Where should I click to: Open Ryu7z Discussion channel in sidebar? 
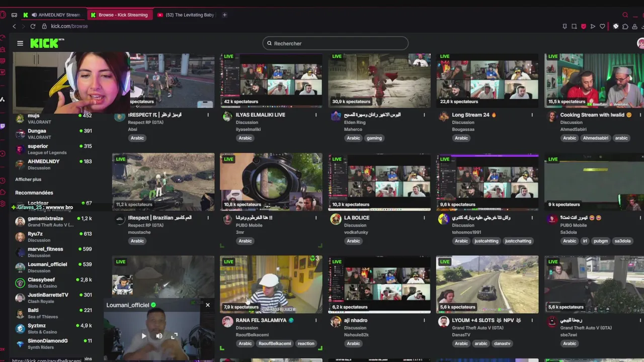[53, 237]
